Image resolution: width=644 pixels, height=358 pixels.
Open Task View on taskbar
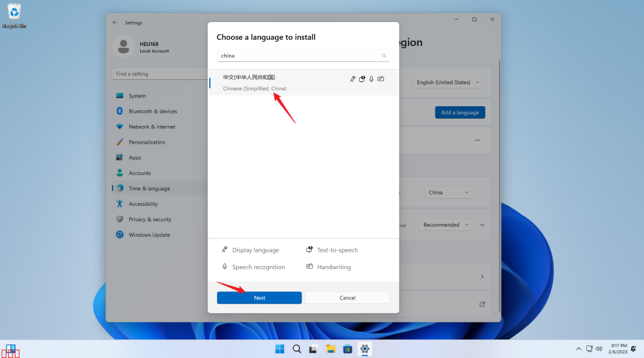314,349
